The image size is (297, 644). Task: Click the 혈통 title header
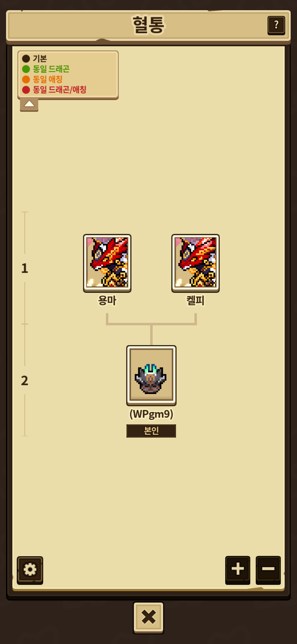tap(148, 25)
